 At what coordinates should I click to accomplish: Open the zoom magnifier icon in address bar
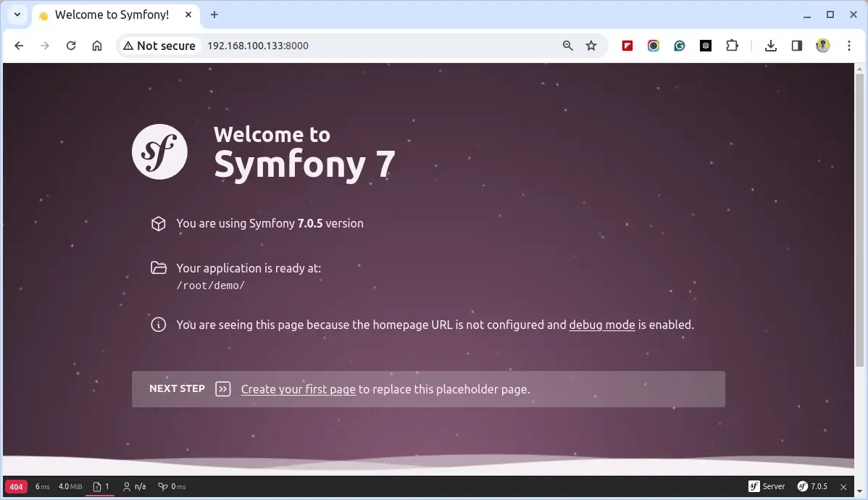567,46
